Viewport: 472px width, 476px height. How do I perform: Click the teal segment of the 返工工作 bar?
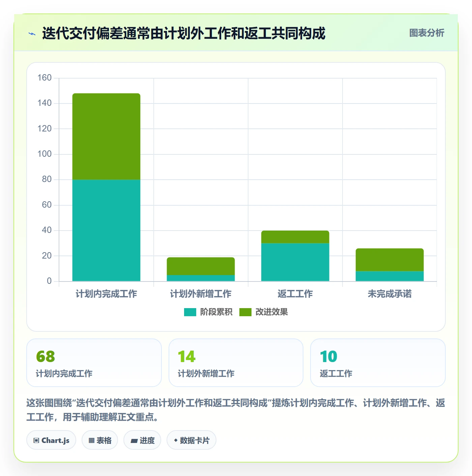pos(295,262)
